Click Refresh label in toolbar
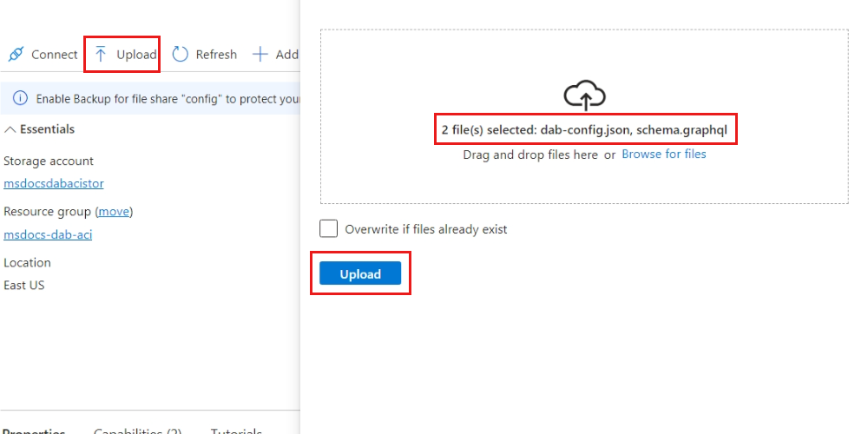The image size is (868, 434). click(x=216, y=54)
